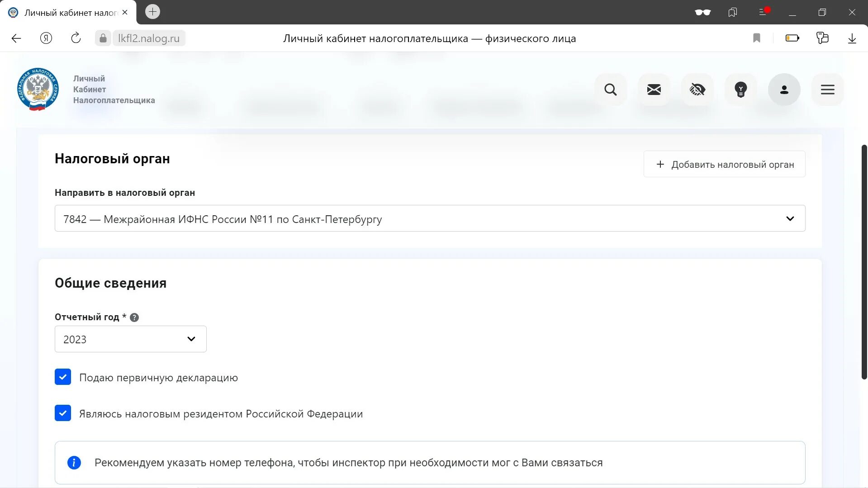Toggle data hiding with crossed-eye icon
This screenshot has width=868, height=488.
[x=697, y=90]
